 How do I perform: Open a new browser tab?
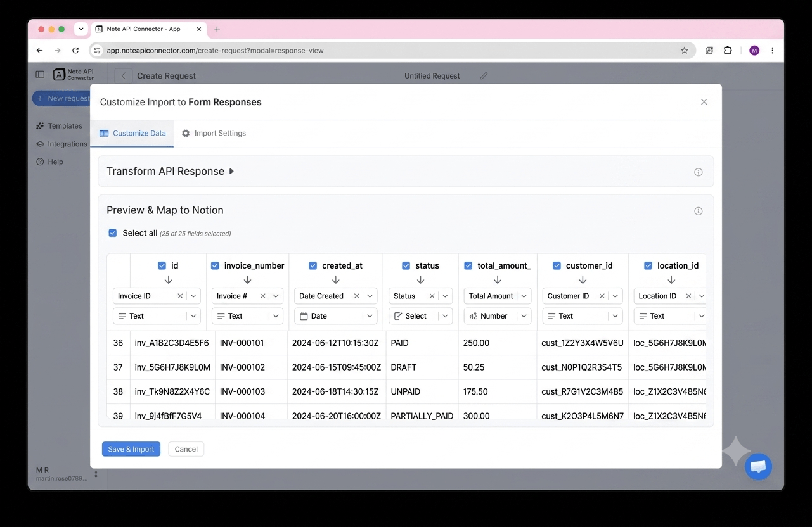tap(217, 29)
